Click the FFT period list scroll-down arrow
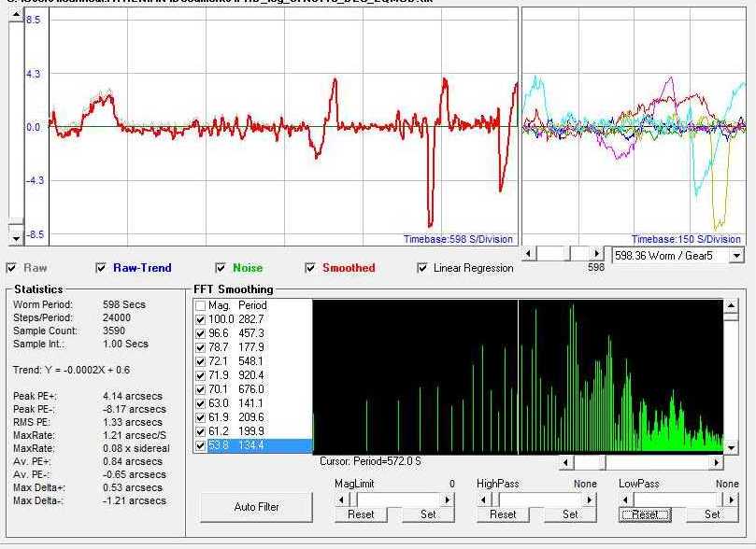 click(x=731, y=448)
